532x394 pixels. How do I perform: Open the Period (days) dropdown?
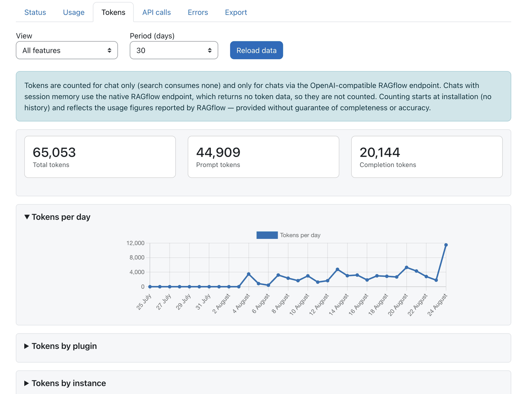174,50
